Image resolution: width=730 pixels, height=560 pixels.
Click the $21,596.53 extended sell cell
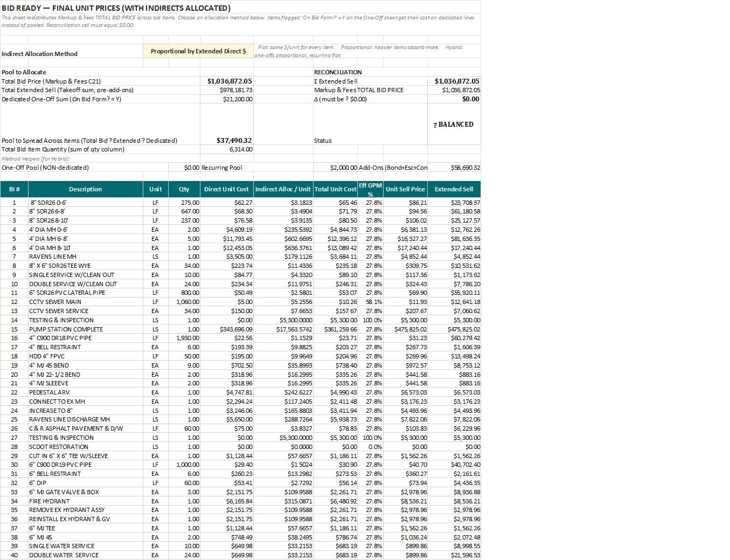(454, 555)
